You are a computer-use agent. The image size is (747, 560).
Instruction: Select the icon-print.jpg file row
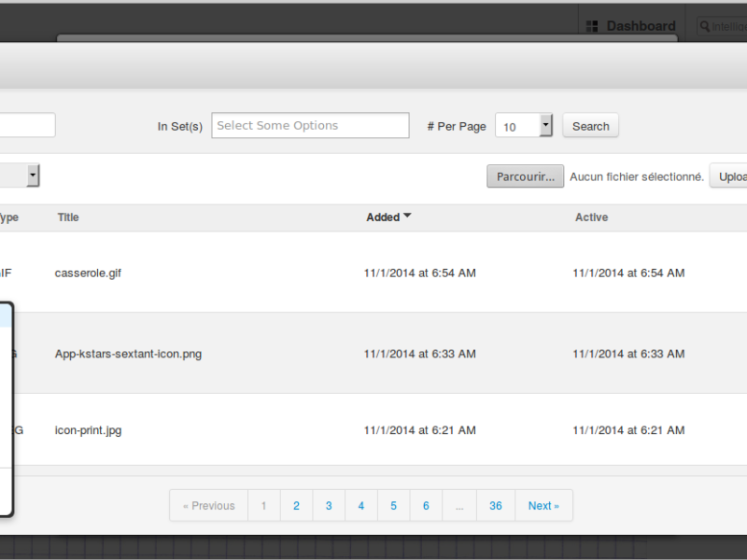tap(373, 430)
